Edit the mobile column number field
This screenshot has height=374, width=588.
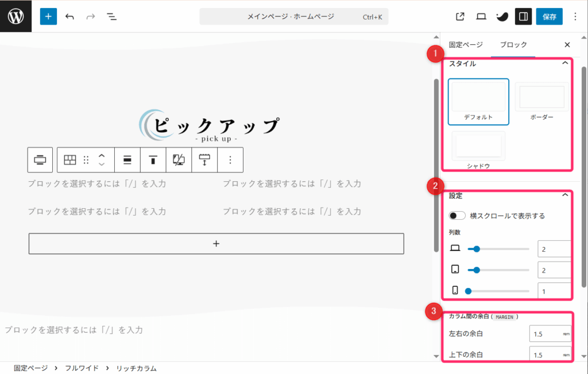[x=554, y=291]
